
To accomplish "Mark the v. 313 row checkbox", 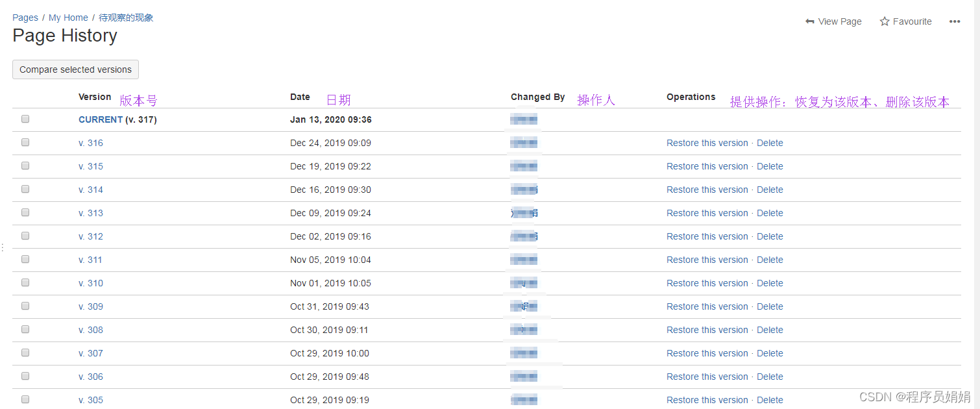I will (x=25, y=212).
